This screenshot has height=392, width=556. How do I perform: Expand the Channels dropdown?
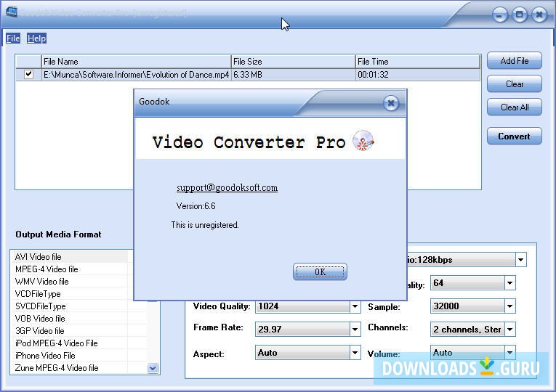[510, 330]
